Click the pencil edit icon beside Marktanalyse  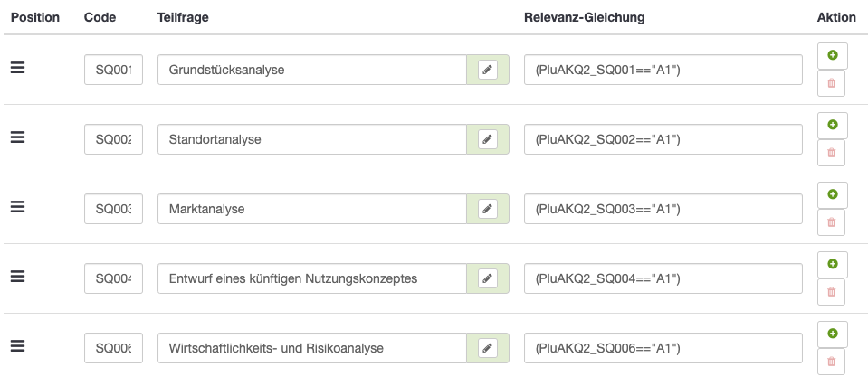[x=488, y=209]
